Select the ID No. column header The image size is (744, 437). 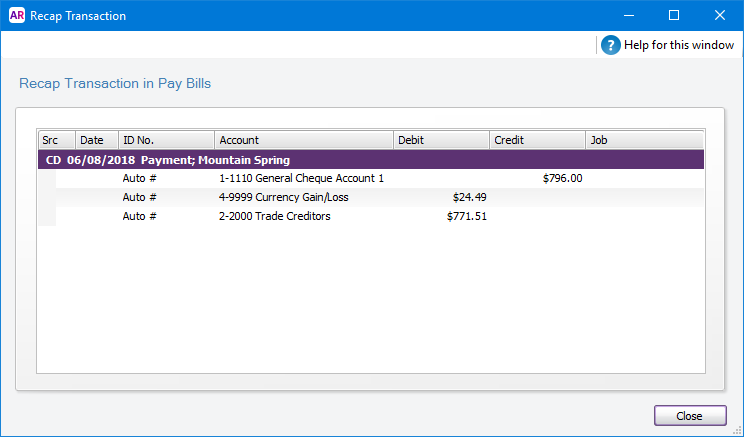[x=165, y=141]
